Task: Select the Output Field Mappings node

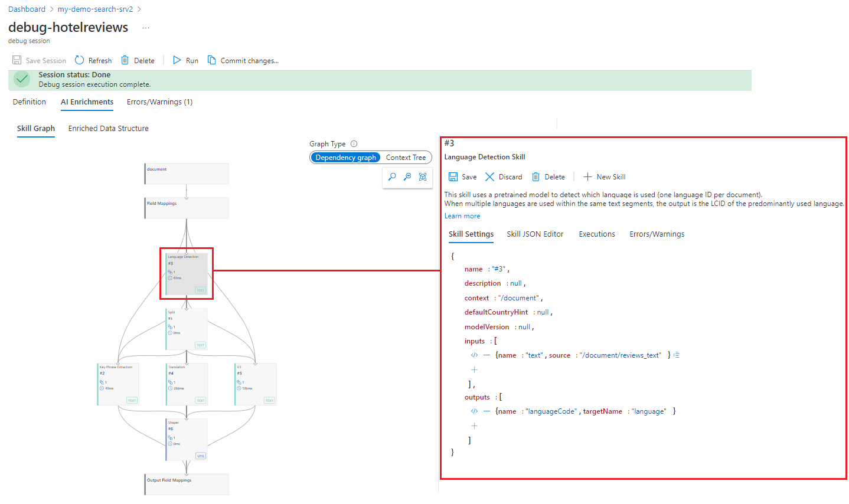Action: pyautogui.click(x=187, y=485)
